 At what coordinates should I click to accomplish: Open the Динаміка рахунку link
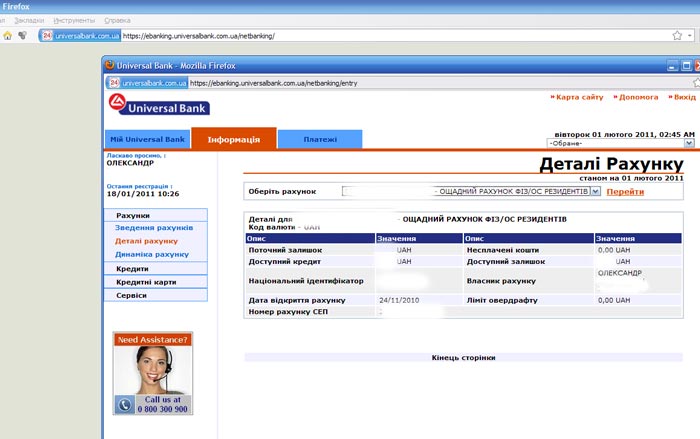152,255
